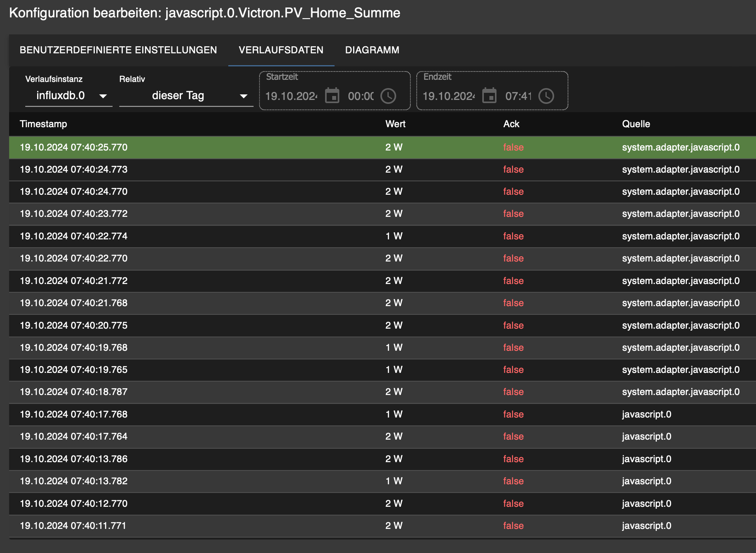Image resolution: width=756 pixels, height=553 pixels.
Task: Select the Verlaufsdaten tab
Action: pos(281,50)
